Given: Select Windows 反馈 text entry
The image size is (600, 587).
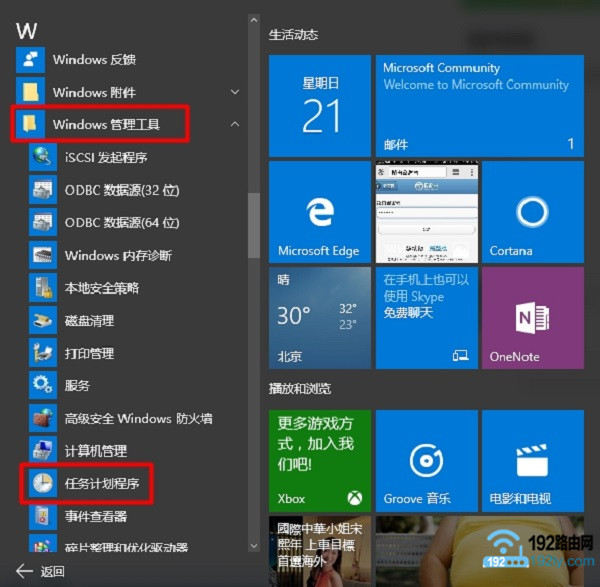Looking at the screenshot, I should (x=94, y=60).
